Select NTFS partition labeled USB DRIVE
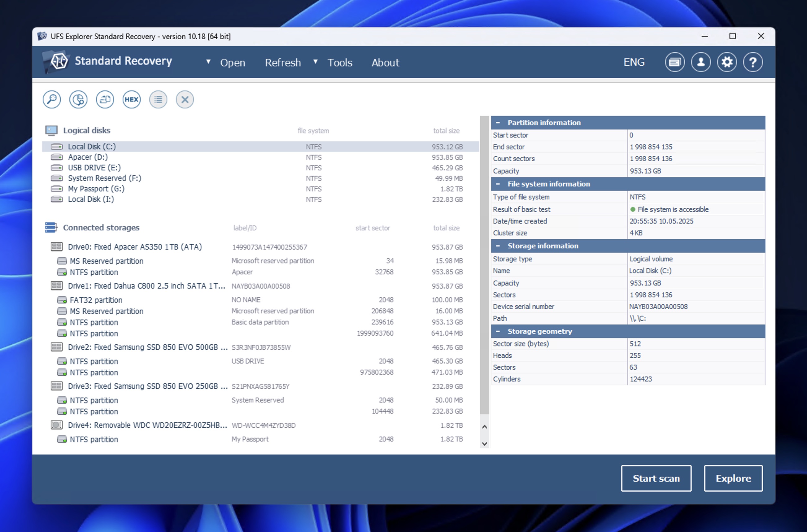Viewport: 807px width, 532px height. point(260,361)
